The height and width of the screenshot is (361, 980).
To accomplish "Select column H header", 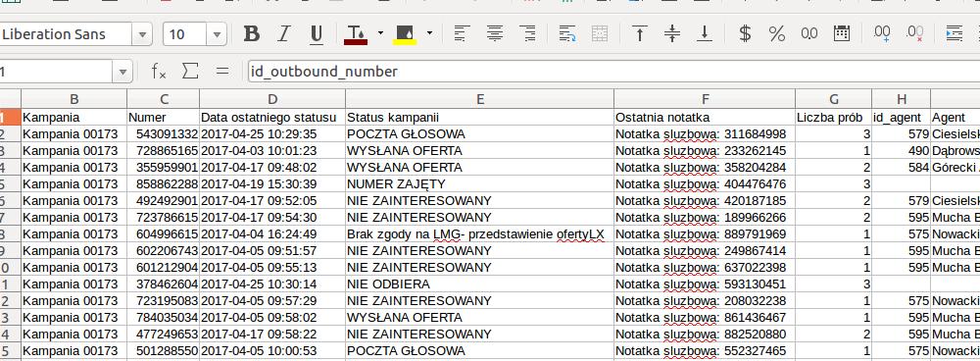I will click(x=902, y=99).
